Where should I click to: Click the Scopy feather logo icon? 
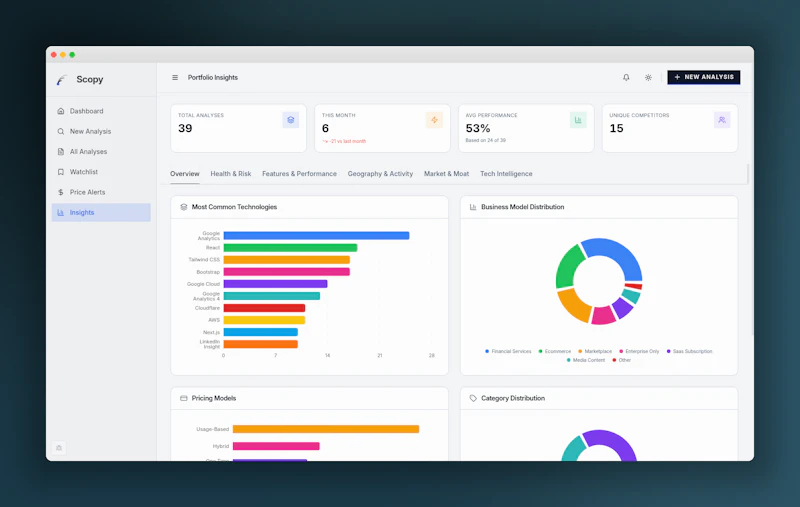coord(62,80)
